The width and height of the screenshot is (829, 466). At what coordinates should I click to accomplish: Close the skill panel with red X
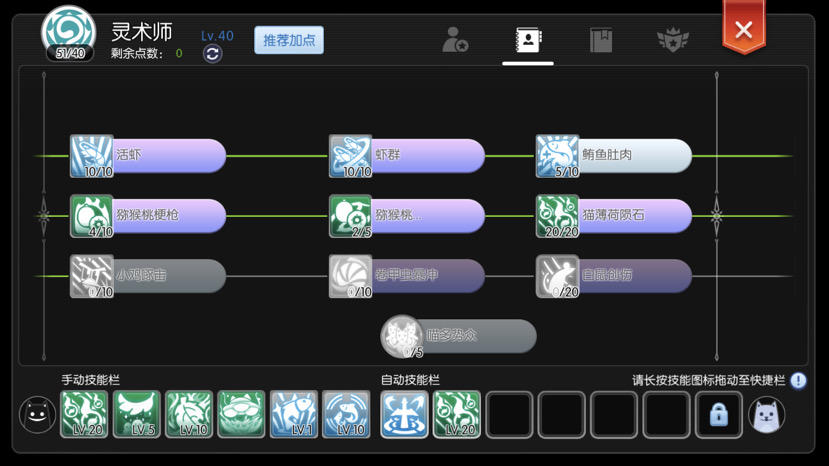pyautogui.click(x=743, y=29)
